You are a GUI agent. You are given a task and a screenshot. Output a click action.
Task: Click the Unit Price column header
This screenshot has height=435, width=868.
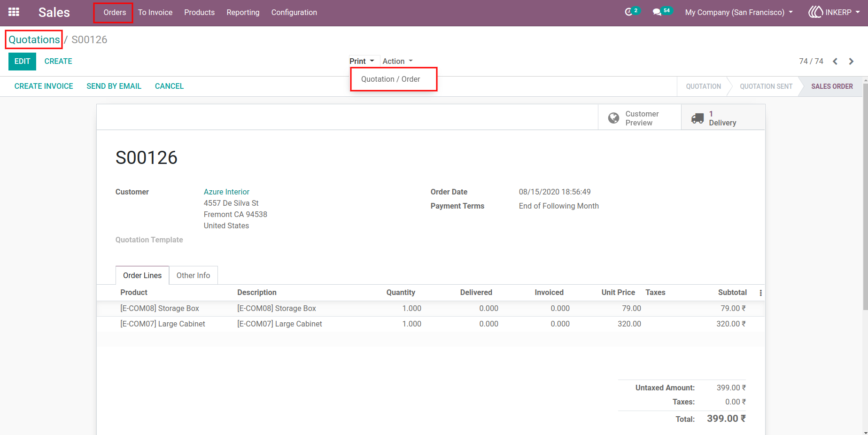618,293
